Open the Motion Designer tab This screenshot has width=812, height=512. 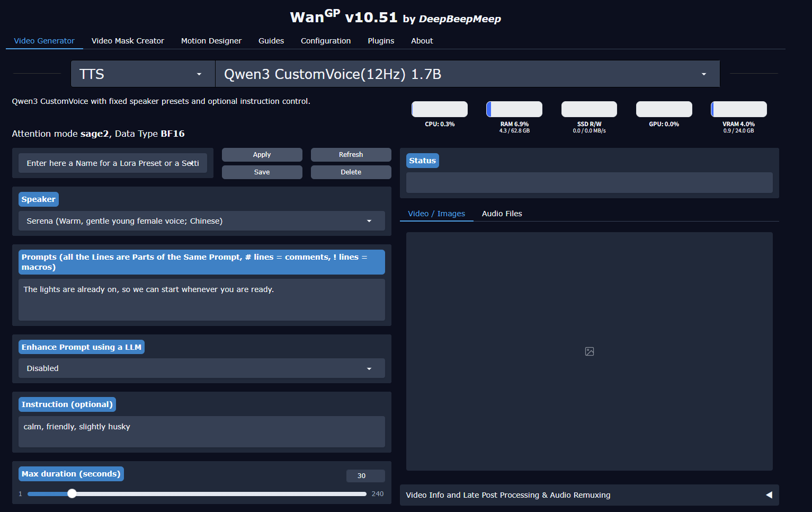click(211, 41)
